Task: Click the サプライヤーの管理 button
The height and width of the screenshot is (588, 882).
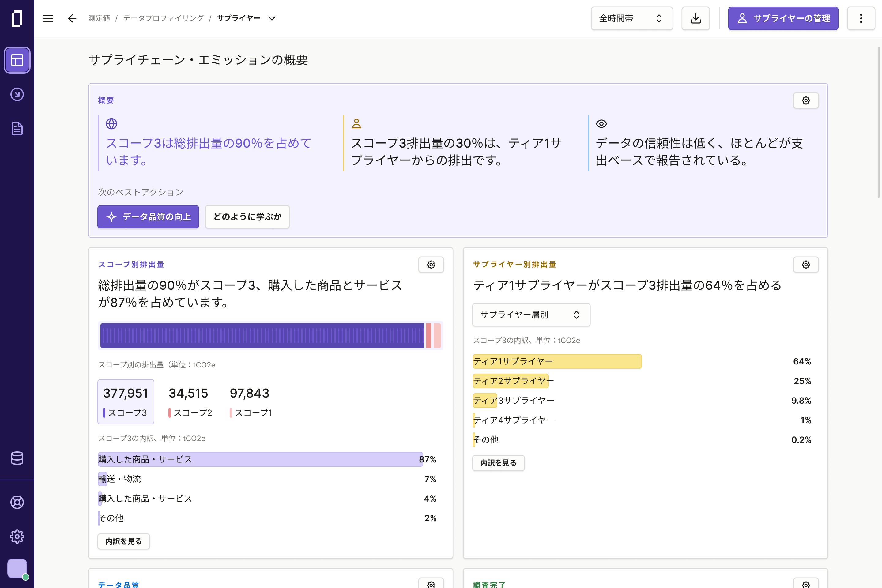Action: coord(783,18)
